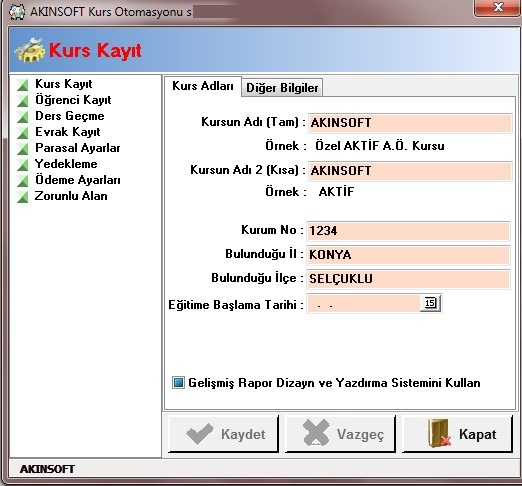
Task: Switch to the Diğer Bilgiler tab
Action: tap(282, 88)
